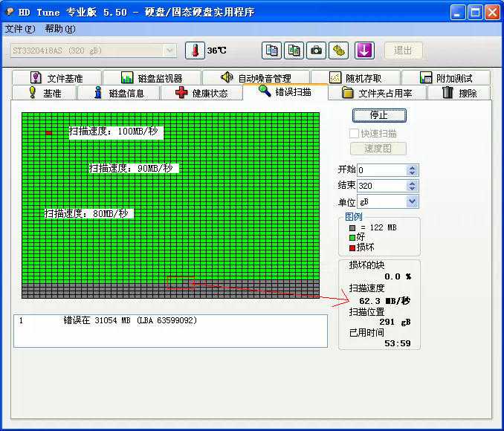Open the 帮助(H) menu
Screen dimensions: 504x431
click(x=60, y=29)
